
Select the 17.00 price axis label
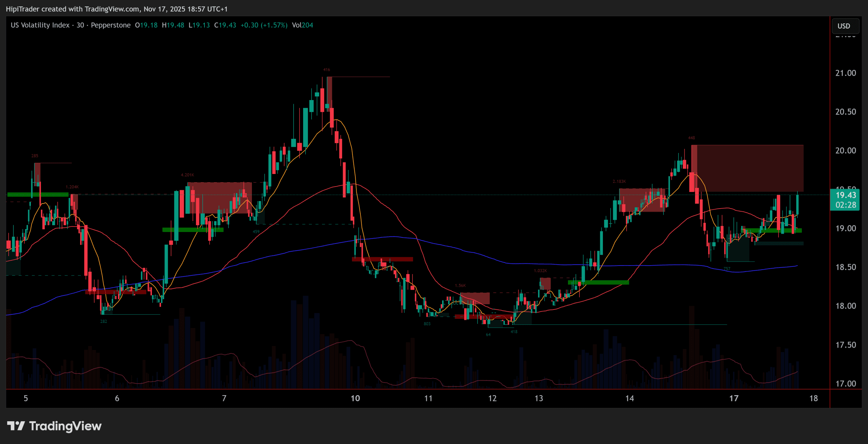click(845, 384)
